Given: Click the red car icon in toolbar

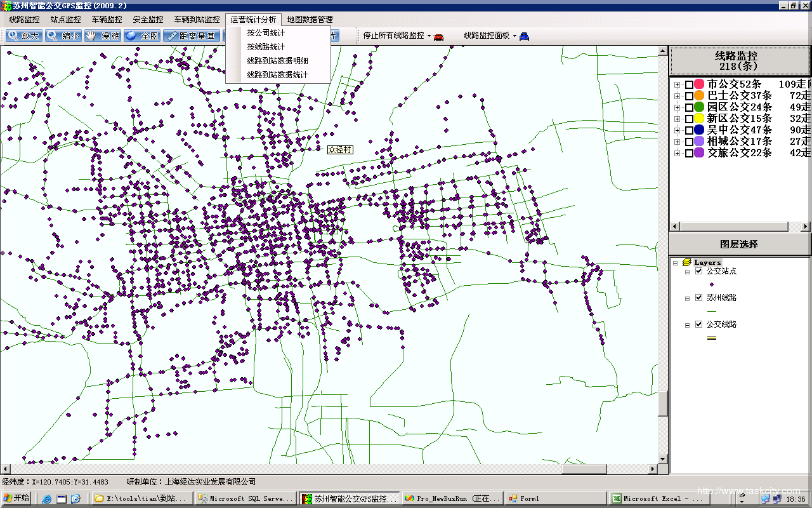Looking at the screenshot, I should tap(438, 36).
